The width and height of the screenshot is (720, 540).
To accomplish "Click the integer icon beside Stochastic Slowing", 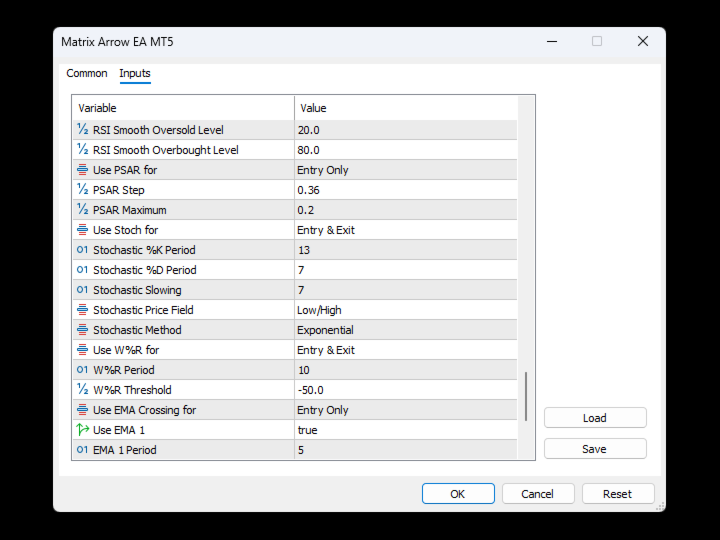I will click(x=82, y=290).
